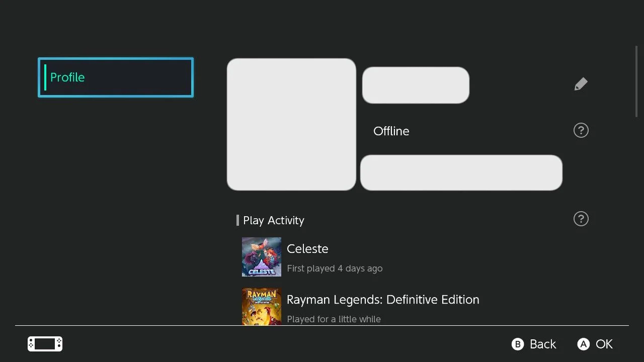
Task: Click the Joy-Con controller icon
Action: [45, 344]
